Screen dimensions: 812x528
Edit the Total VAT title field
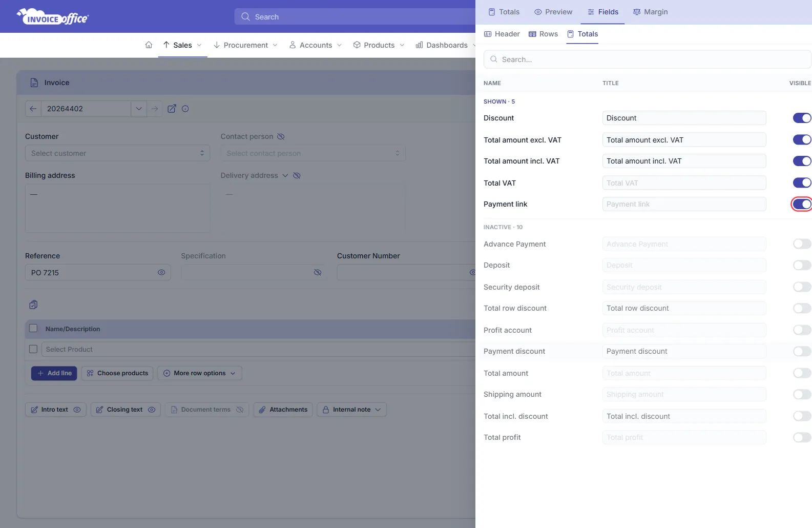pos(684,182)
